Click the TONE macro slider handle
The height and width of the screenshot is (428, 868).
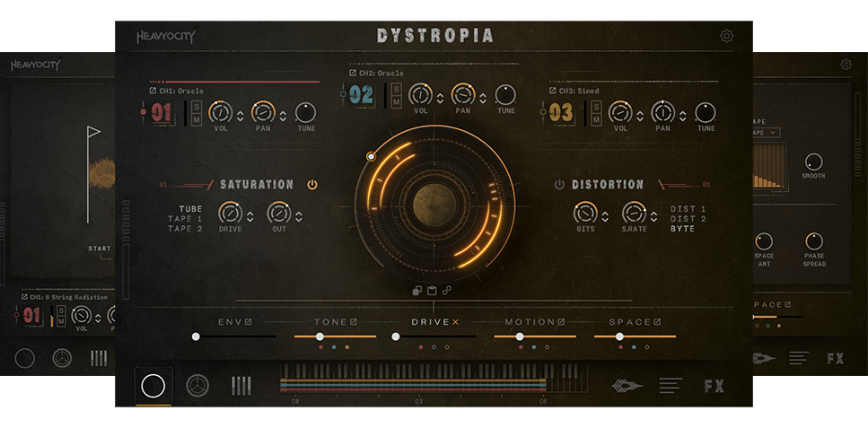coord(320,336)
